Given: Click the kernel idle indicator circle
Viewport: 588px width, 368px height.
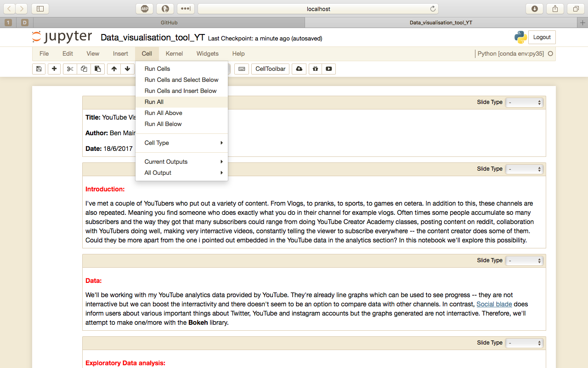Looking at the screenshot, I should pos(550,54).
